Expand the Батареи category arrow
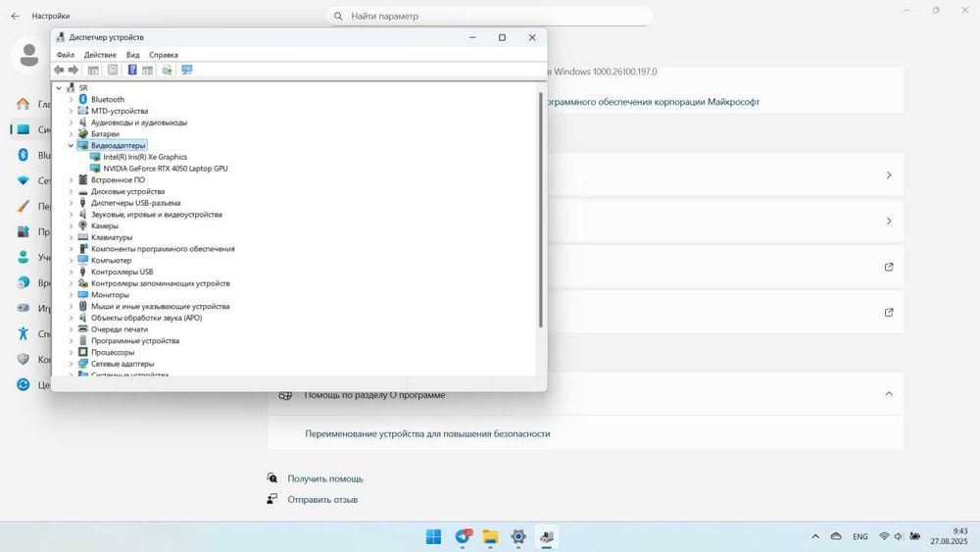Image resolution: width=980 pixels, height=552 pixels. [71, 133]
